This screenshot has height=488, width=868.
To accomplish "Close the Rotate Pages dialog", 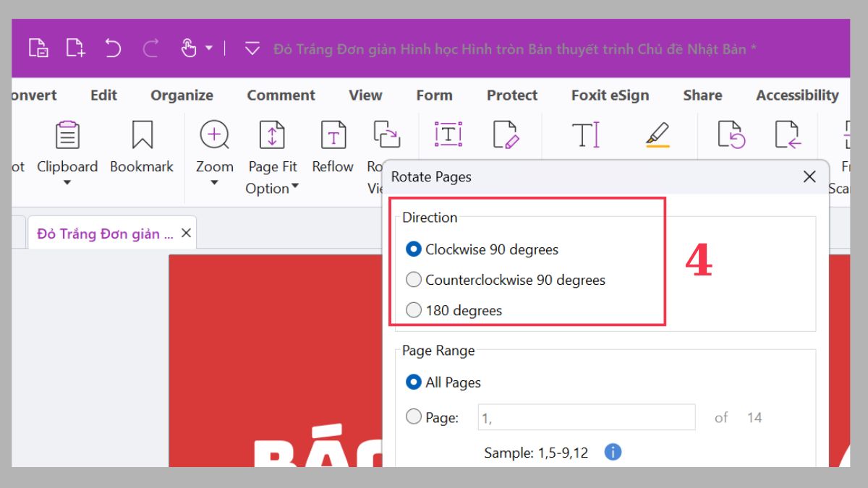I will coord(809,176).
